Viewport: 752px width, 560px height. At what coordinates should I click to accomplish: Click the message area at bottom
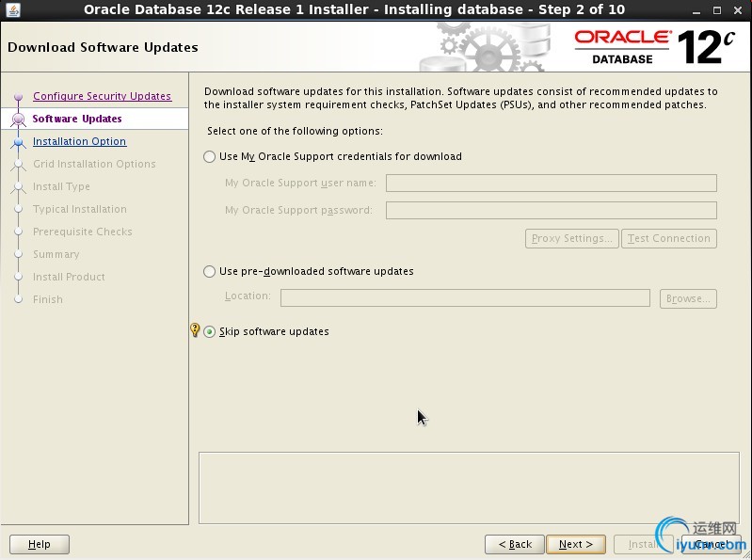pyautogui.click(x=469, y=488)
